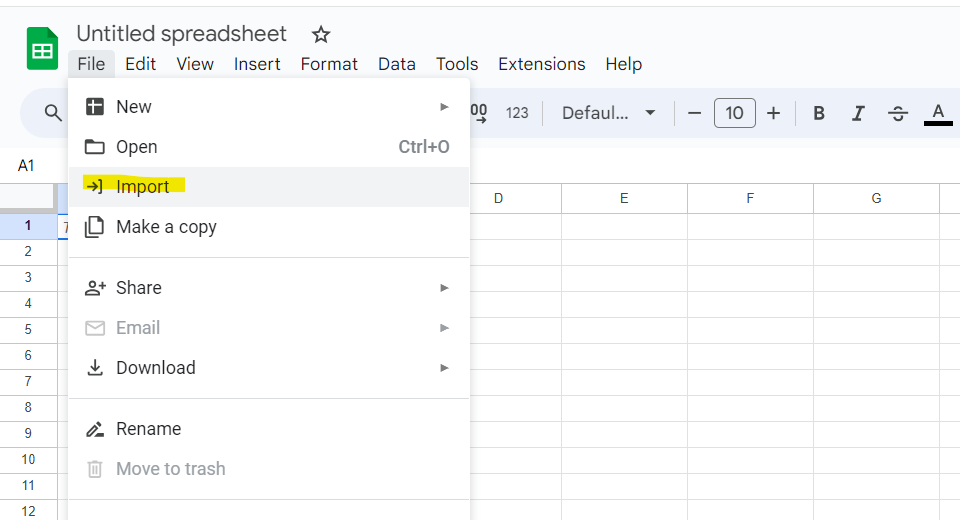Click the font size input field

pos(734,113)
